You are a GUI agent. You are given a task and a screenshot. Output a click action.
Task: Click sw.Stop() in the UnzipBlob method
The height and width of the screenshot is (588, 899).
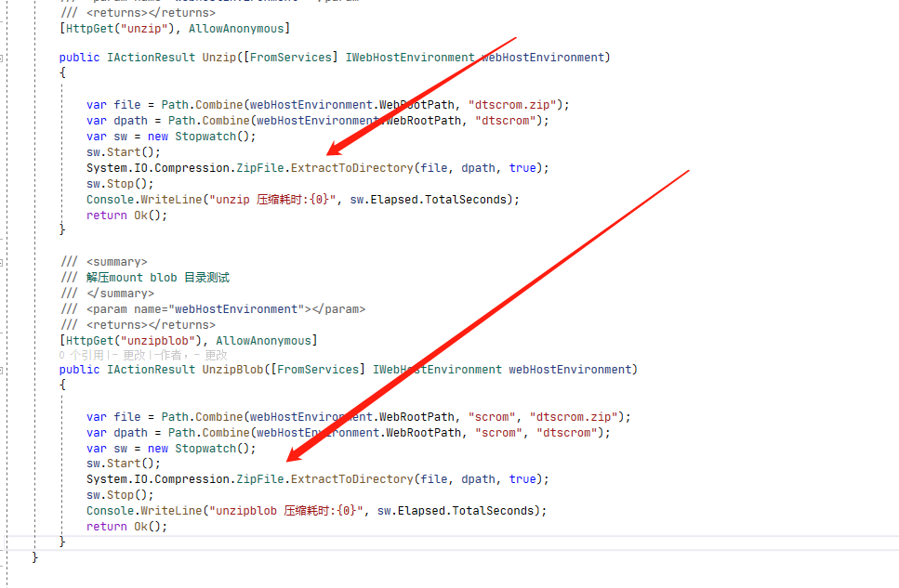coord(120,495)
